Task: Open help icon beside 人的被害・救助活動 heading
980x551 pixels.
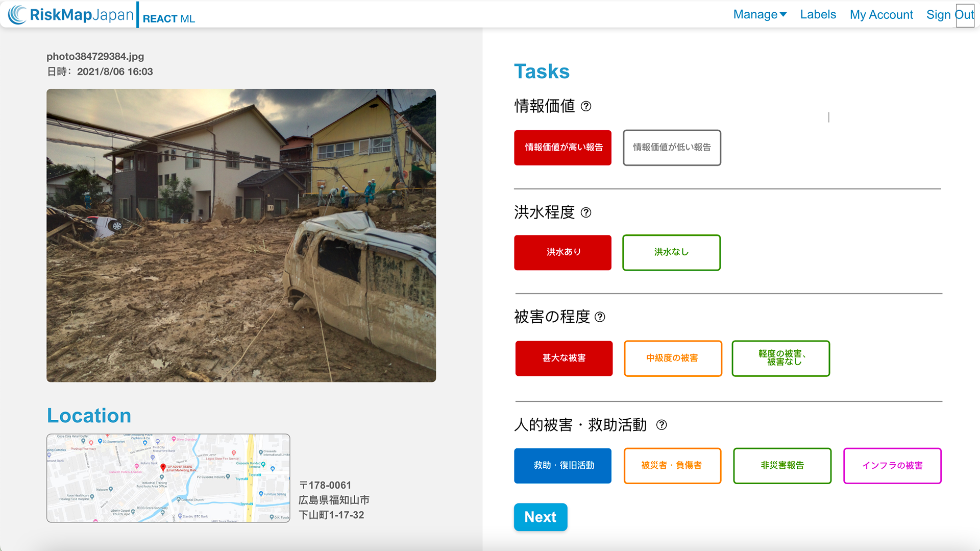Action: point(661,425)
